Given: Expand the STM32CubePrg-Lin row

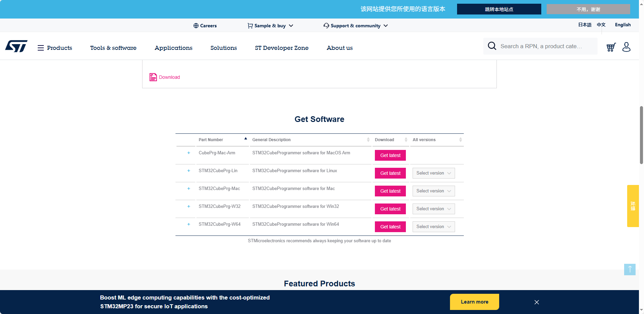Looking at the screenshot, I should (x=189, y=171).
